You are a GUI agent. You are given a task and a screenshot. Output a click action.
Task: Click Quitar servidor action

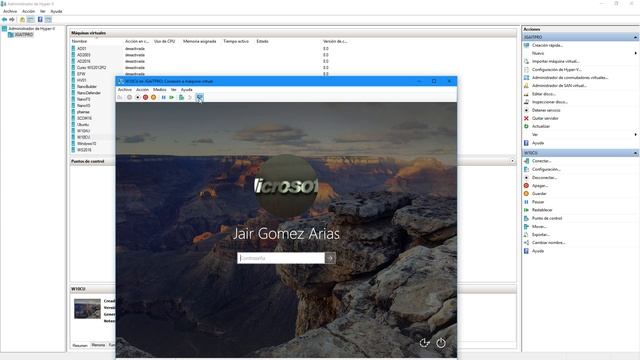(545, 118)
